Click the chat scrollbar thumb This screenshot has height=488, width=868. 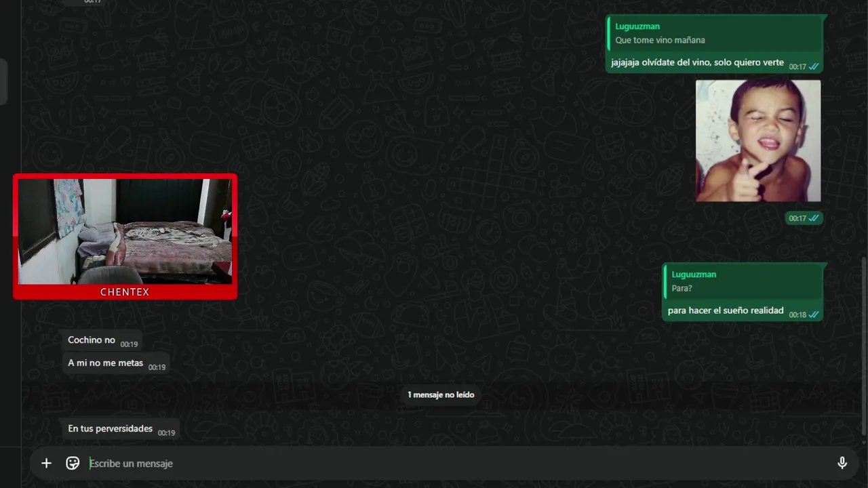[863, 346]
